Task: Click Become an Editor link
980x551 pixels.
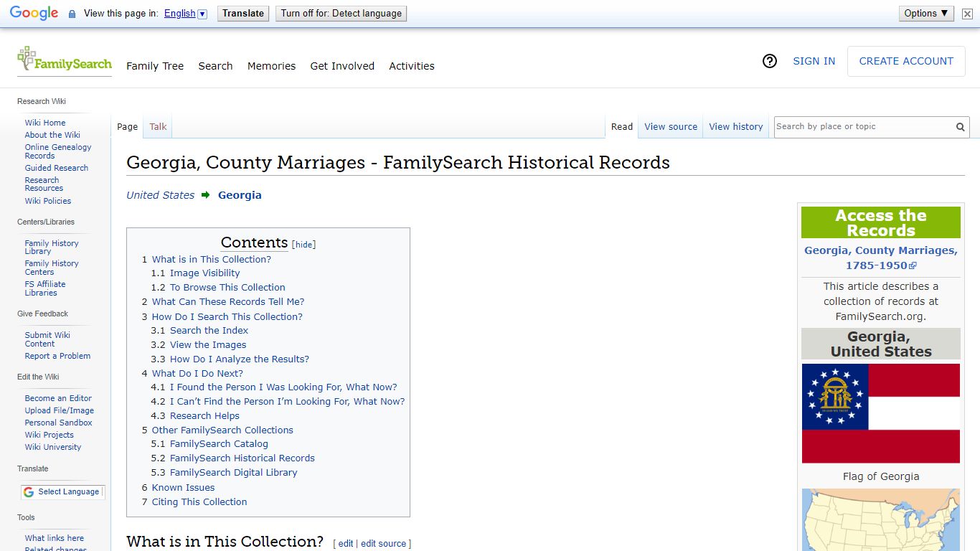Action: point(58,398)
